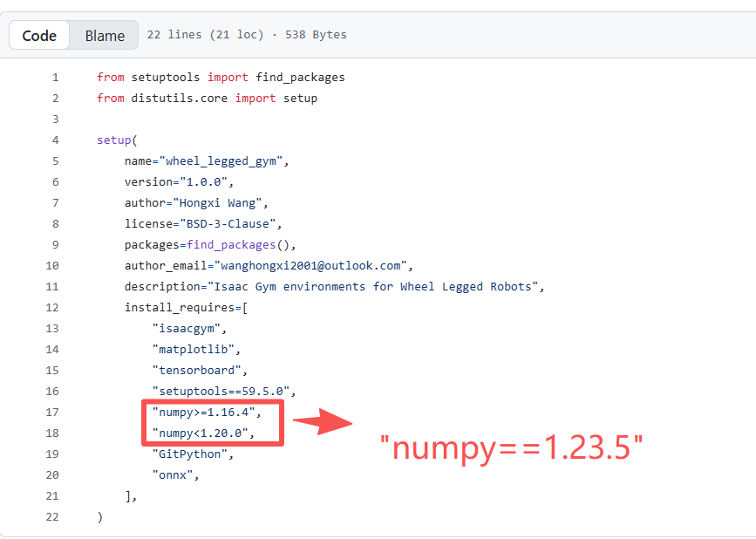This screenshot has width=756, height=539.
Task: Select line number 3
Action: [56, 119]
